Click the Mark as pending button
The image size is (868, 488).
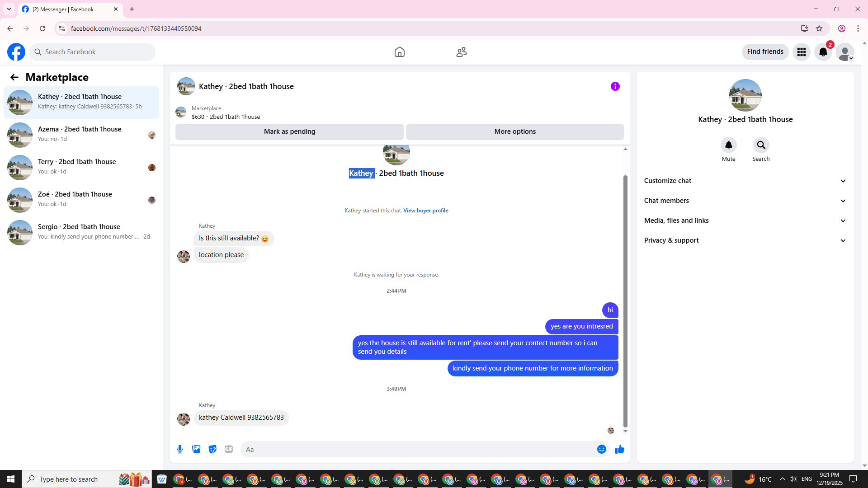289,131
